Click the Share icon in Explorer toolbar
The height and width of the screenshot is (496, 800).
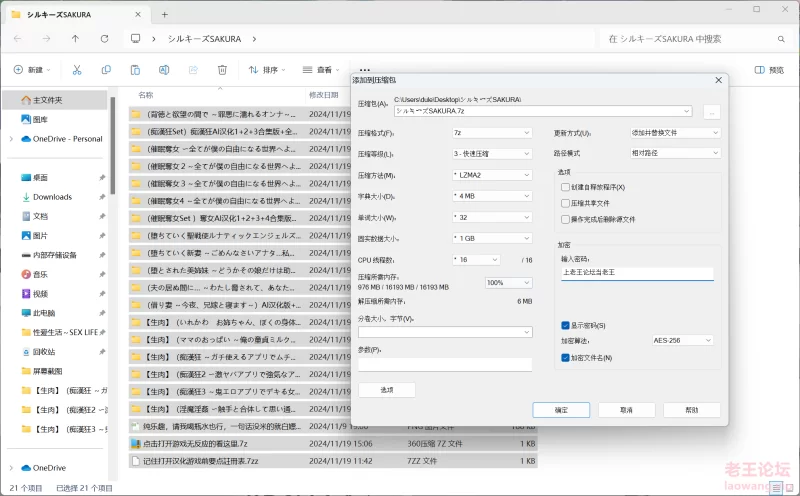[193, 70]
